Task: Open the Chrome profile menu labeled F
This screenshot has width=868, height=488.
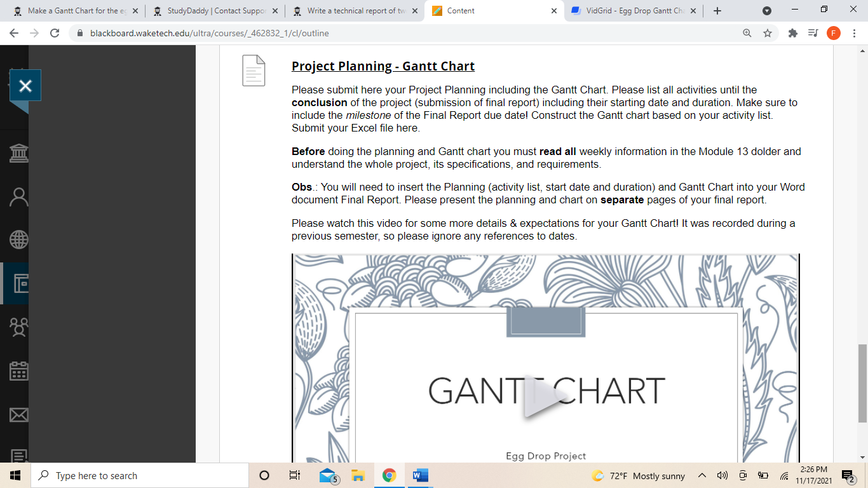Action: coord(834,33)
